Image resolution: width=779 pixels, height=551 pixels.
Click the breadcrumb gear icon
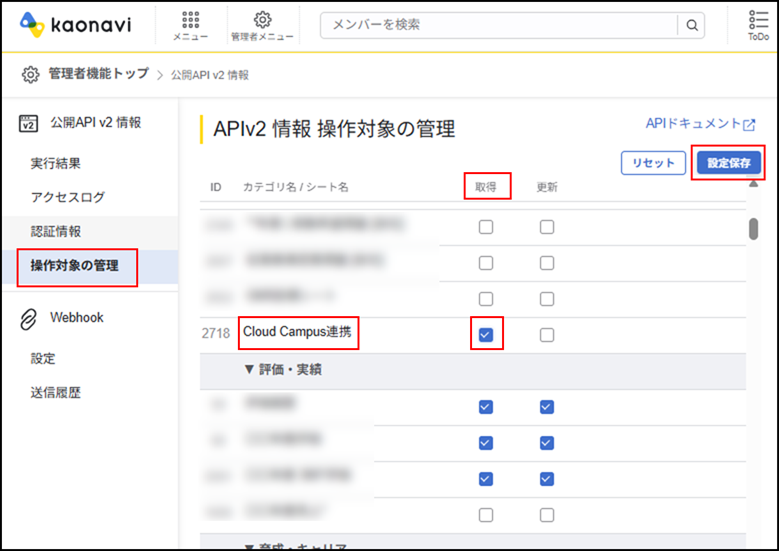[30, 75]
